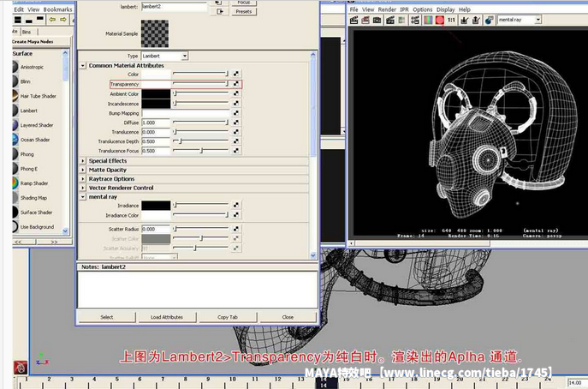The width and height of the screenshot is (588, 389).
Task: Open render settings icon in Render View
Action: tap(415, 20)
